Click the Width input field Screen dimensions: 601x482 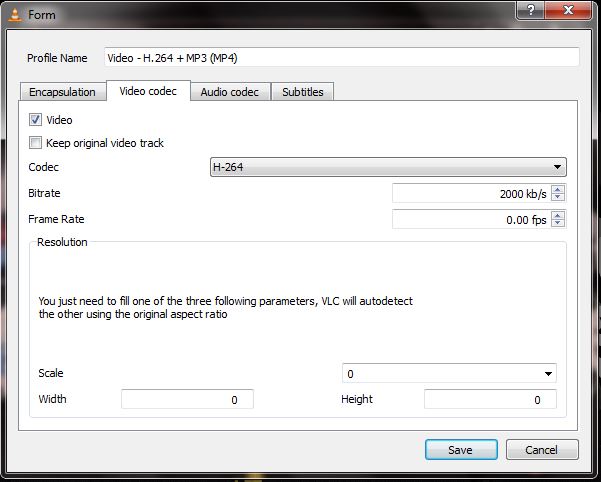tap(187, 399)
